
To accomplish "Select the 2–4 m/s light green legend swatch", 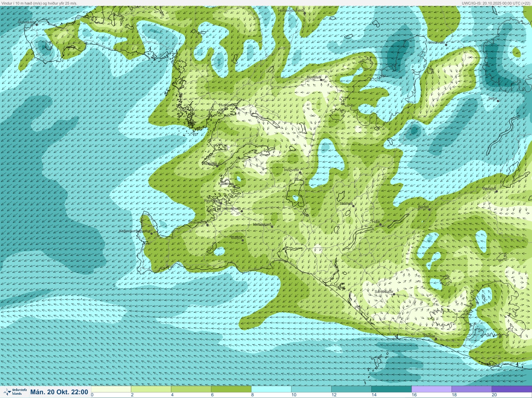I will pyautogui.click(x=151, y=389).
